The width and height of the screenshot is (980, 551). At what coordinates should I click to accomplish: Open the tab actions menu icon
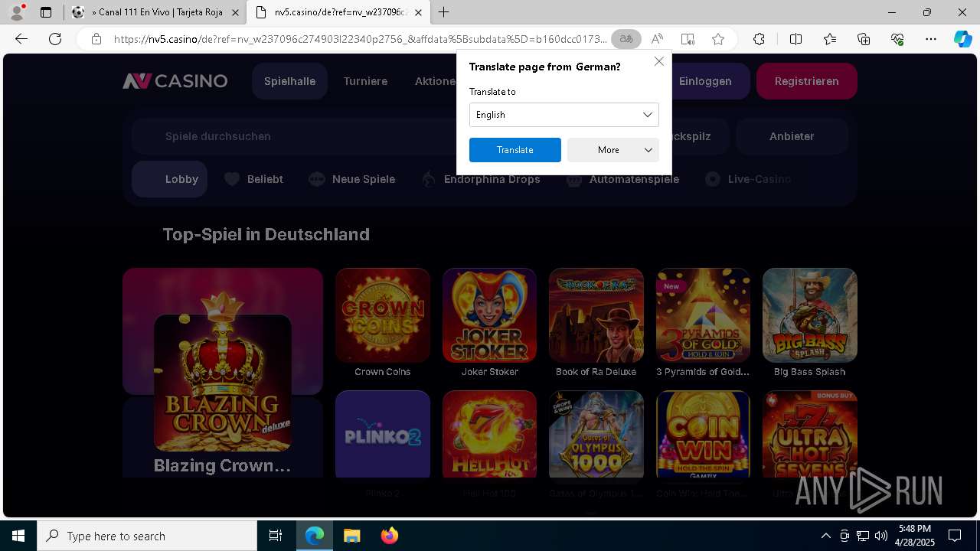[46, 12]
